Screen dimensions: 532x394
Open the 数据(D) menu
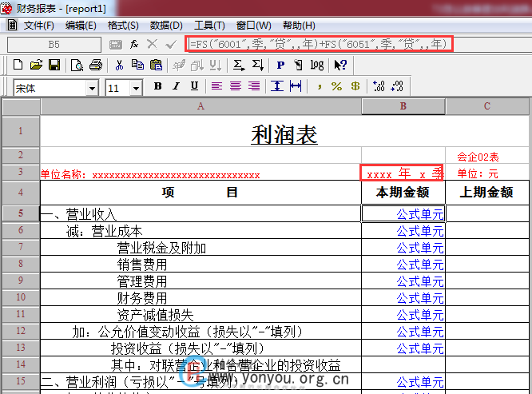[x=166, y=26]
